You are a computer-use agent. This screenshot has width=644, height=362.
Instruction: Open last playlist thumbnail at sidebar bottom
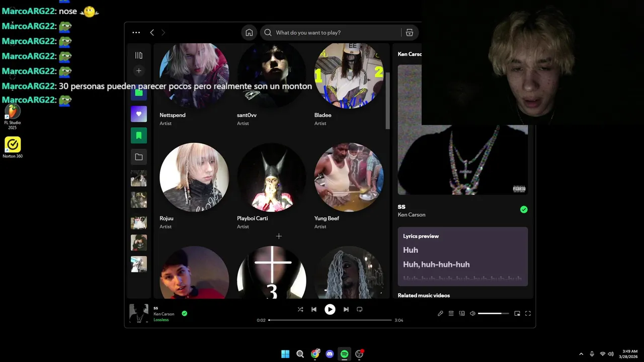(139, 264)
